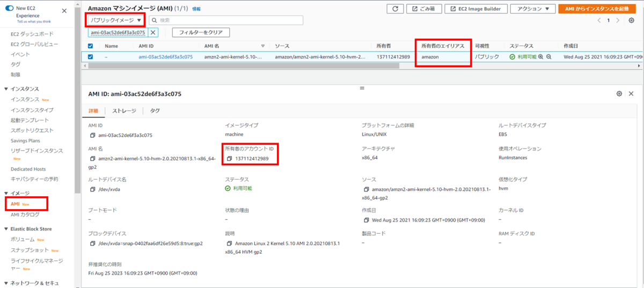
Task: Close the EC2 navigation sidebar
Action: [64, 11]
